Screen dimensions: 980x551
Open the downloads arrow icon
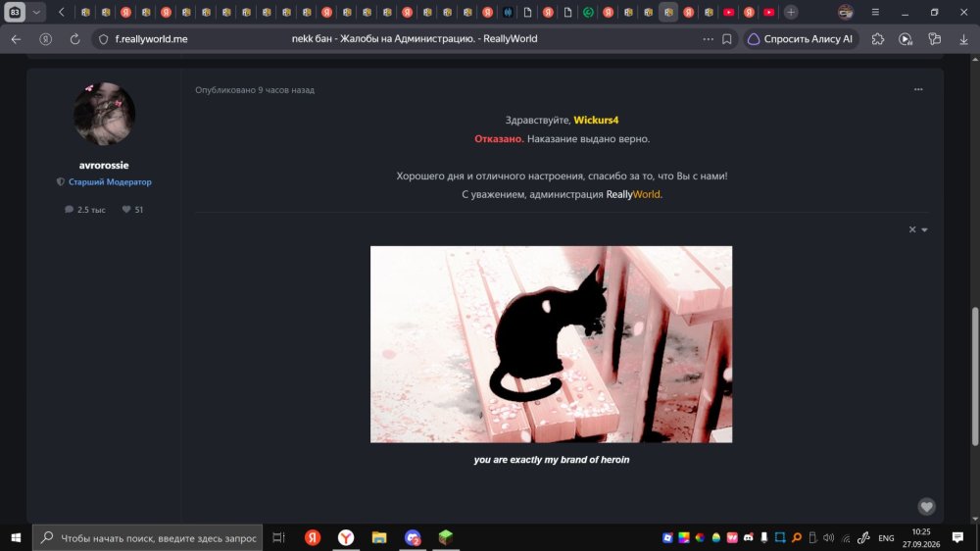(x=963, y=39)
